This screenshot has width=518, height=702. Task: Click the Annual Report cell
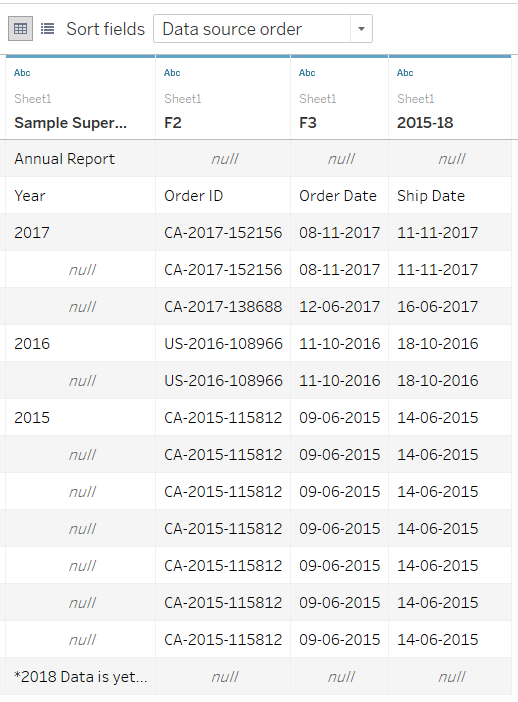point(80,159)
